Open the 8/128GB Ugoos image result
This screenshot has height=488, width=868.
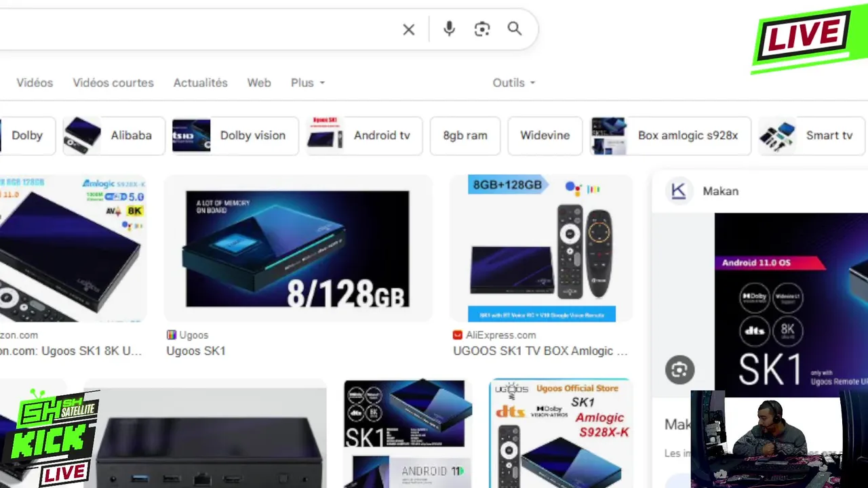pos(298,248)
